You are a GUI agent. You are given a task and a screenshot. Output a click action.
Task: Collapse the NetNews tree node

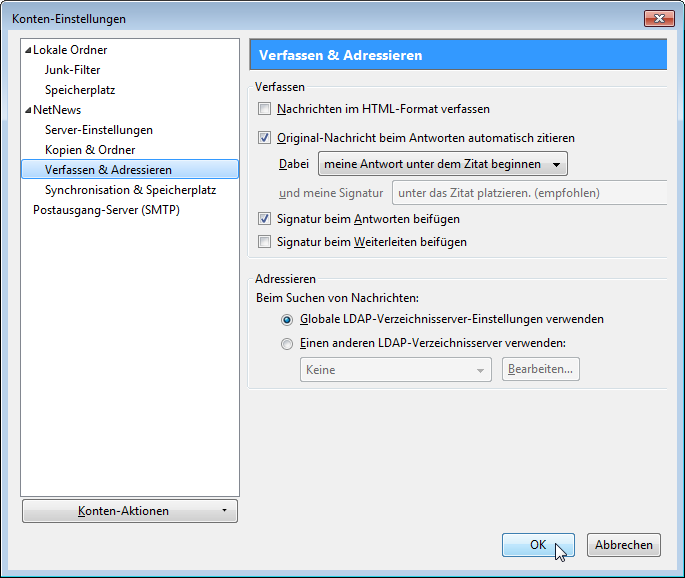(28, 110)
